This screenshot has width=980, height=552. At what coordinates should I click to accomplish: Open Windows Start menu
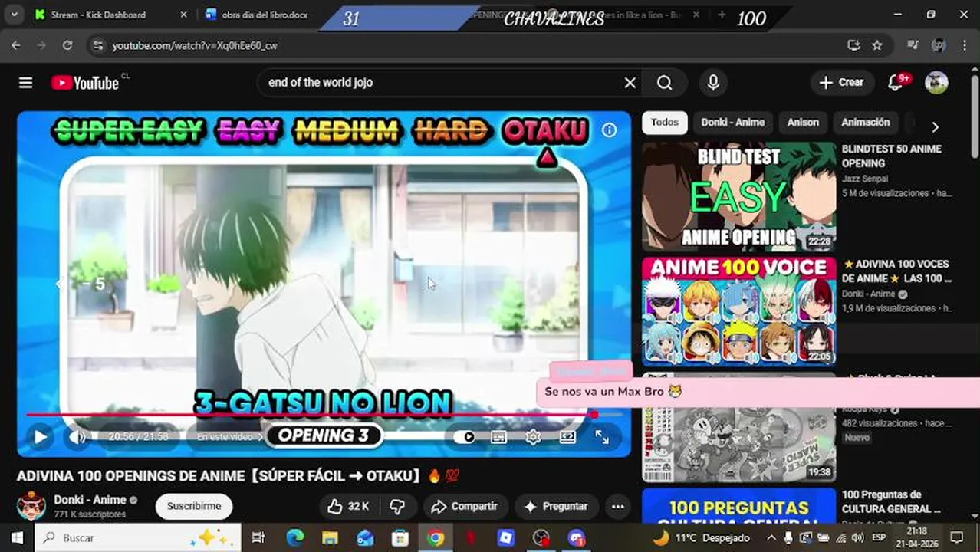17,538
